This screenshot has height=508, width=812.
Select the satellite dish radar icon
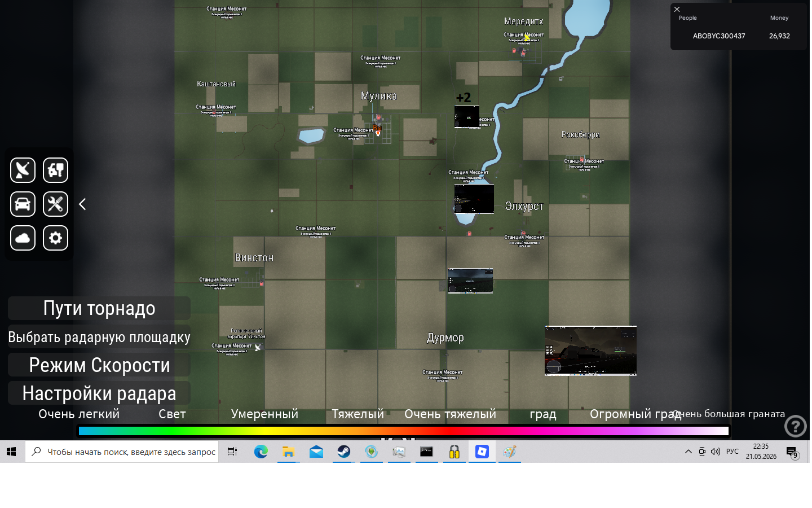click(x=23, y=170)
